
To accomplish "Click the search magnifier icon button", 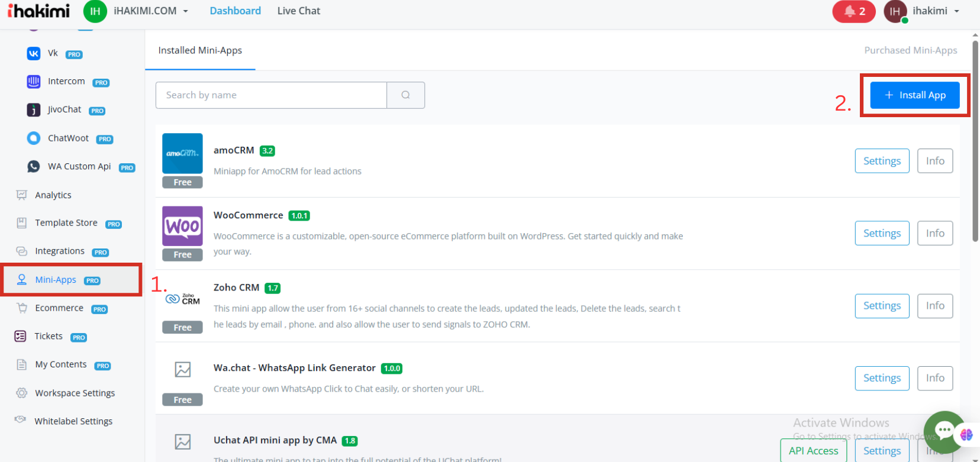I will pos(405,95).
